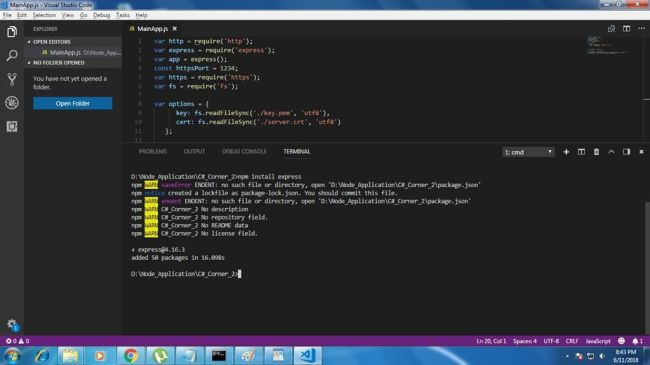The width and height of the screenshot is (650, 365).
Task: Move the panel to the right side
Action: tap(626, 152)
